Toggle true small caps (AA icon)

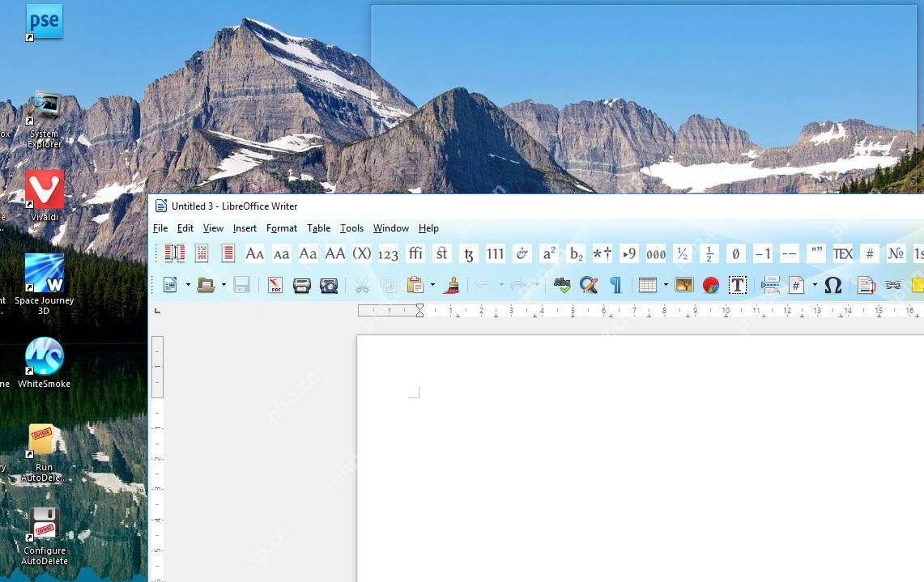(254, 253)
